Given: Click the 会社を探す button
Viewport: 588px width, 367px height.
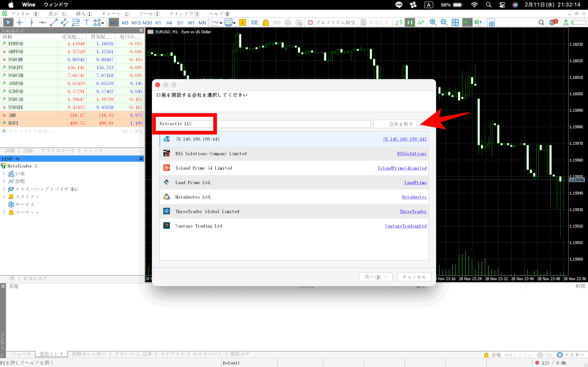Looking at the screenshot, I should click(401, 124).
